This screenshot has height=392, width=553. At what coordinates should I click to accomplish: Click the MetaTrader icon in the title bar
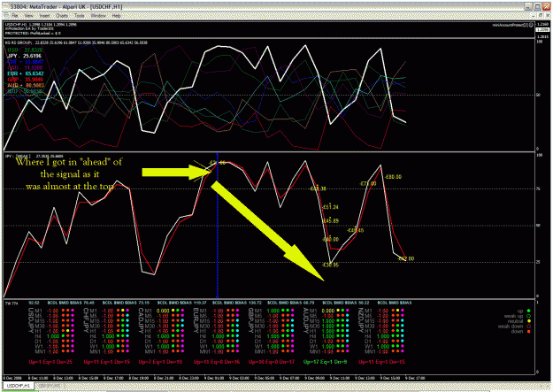coord(6,7)
